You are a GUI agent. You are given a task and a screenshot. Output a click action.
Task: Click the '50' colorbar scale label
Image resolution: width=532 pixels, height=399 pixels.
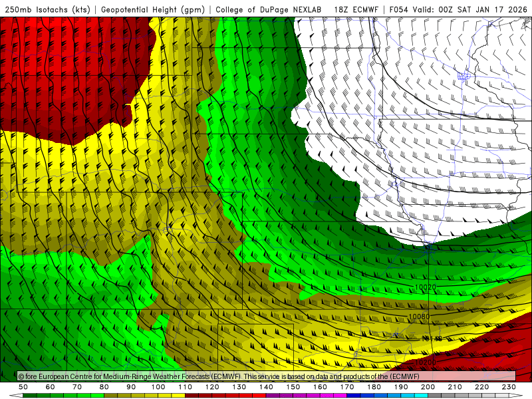23,387
